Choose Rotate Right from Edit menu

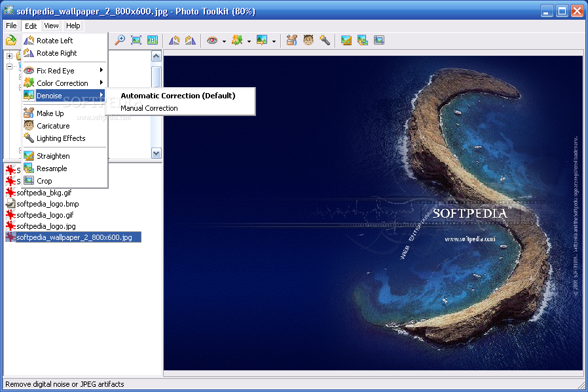click(65, 53)
